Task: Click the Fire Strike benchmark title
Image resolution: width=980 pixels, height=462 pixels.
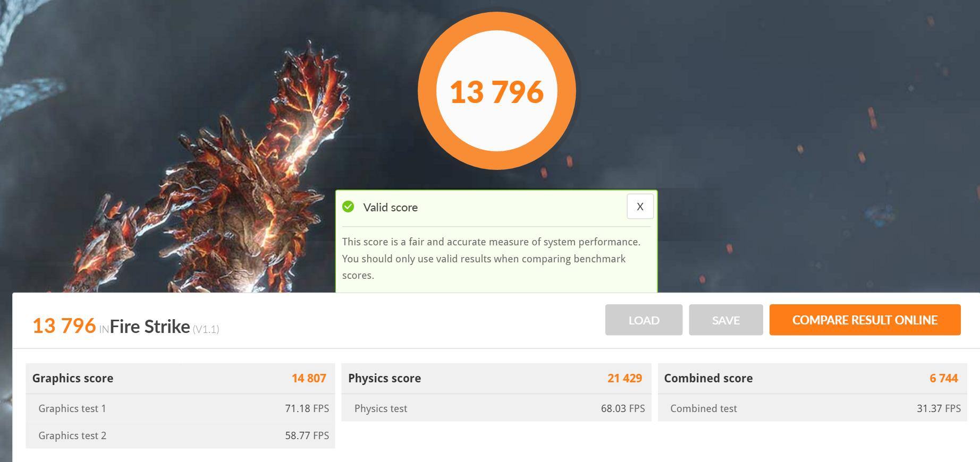Action: coord(150,326)
